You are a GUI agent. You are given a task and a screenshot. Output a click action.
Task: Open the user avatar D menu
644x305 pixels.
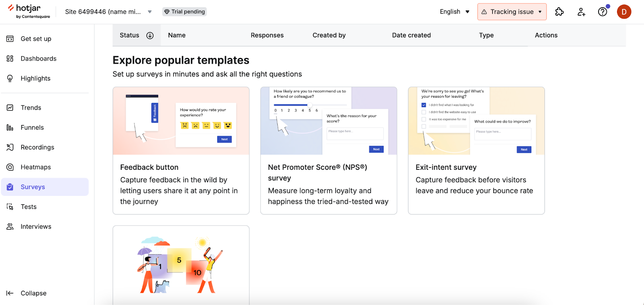pos(624,12)
